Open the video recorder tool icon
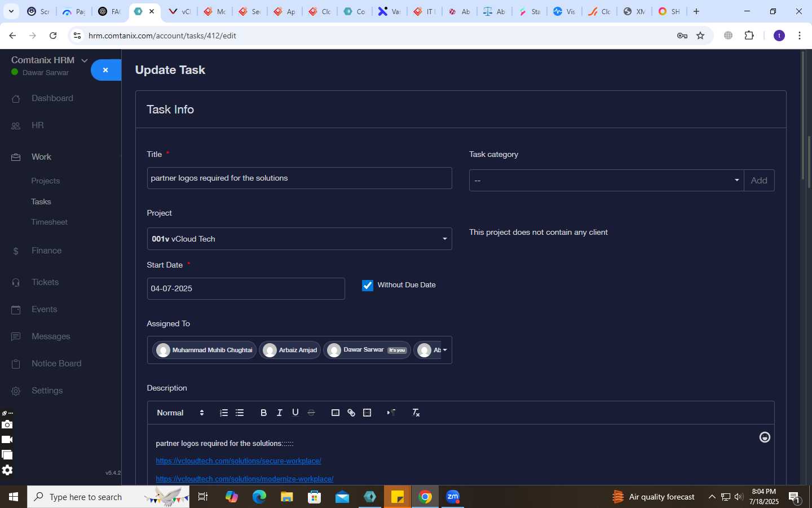 click(x=7, y=439)
